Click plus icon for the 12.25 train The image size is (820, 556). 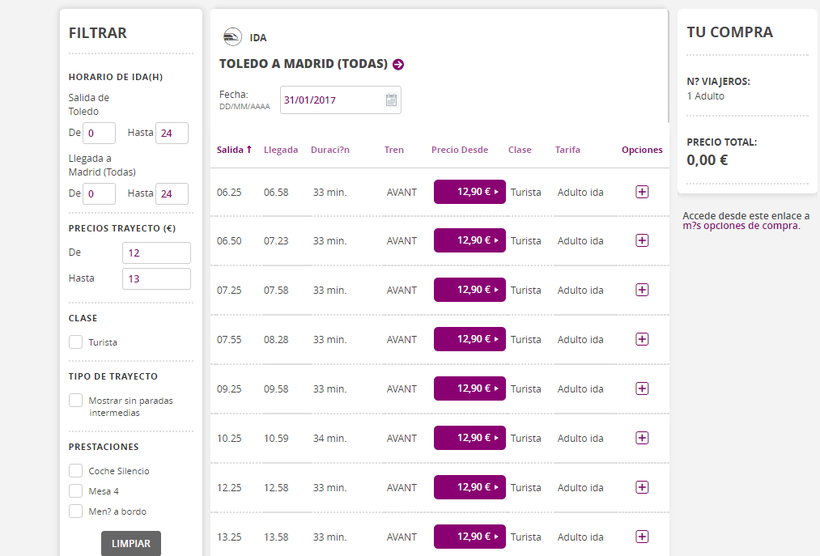[x=642, y=487]
